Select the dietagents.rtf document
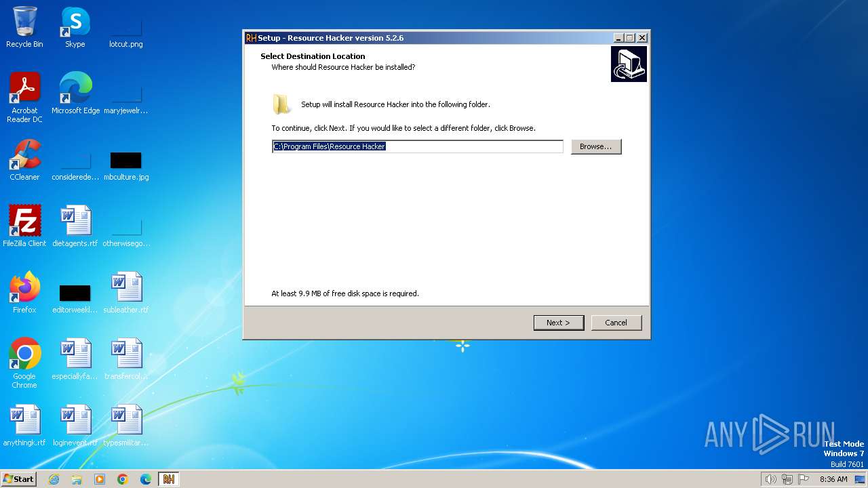868x488 pixels. [x=75, y=226]
